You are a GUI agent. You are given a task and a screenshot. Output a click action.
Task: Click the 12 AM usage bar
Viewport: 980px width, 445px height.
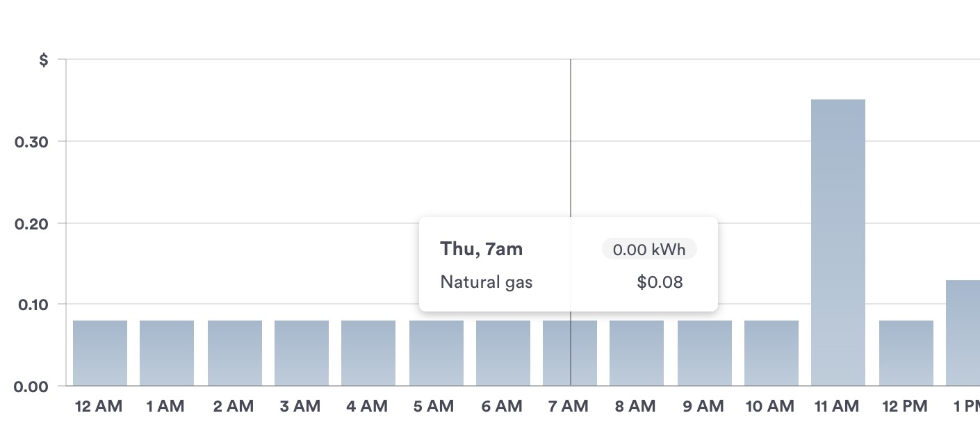point(100,353)
